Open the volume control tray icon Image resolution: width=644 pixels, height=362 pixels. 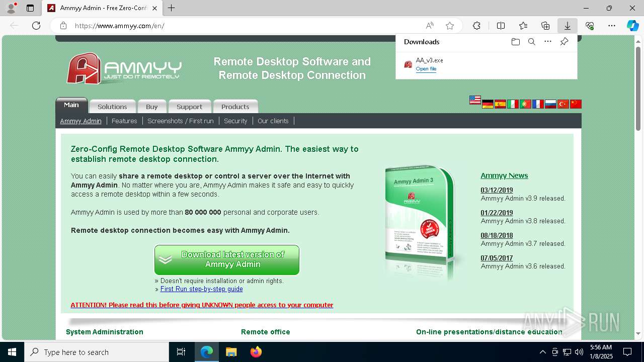point(579,352)
